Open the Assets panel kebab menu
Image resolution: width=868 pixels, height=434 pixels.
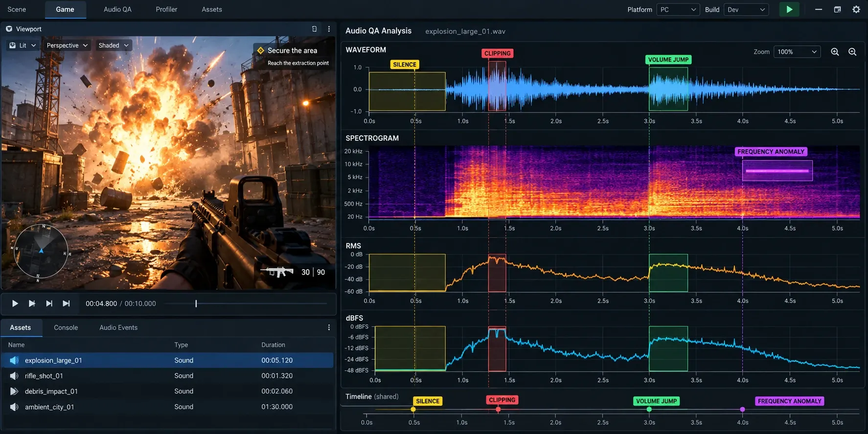tap(329, 327)
